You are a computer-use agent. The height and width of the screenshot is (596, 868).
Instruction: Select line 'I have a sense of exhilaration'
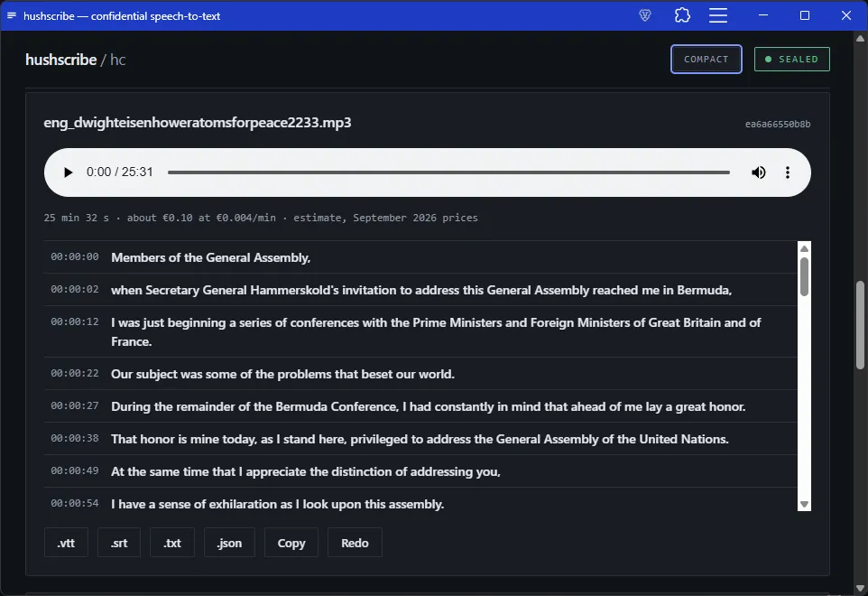277,504
